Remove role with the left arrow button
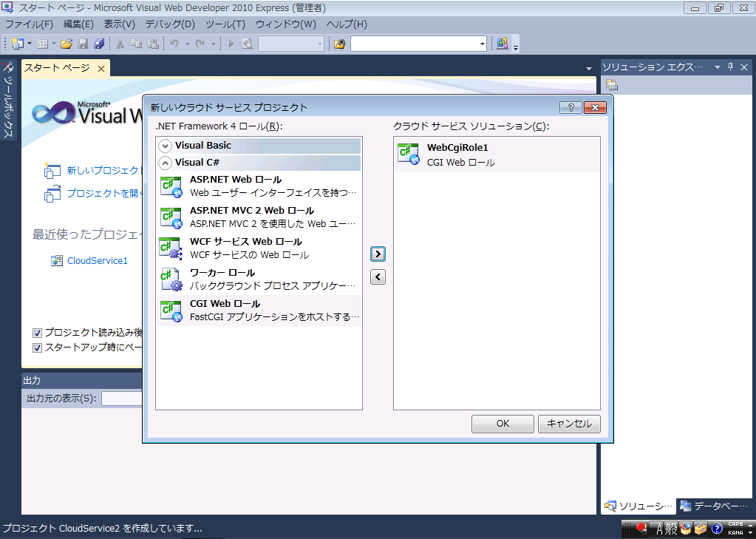 (x=378, y=277)
